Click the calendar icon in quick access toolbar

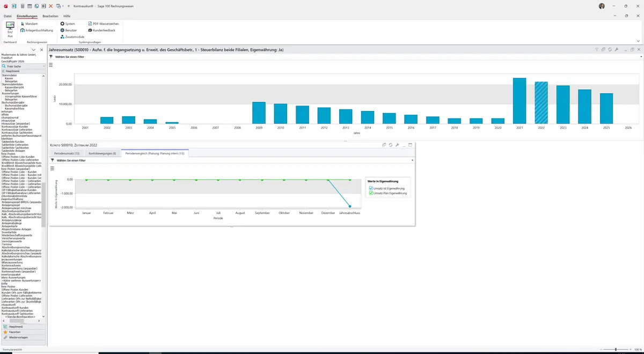coord(29,6)
